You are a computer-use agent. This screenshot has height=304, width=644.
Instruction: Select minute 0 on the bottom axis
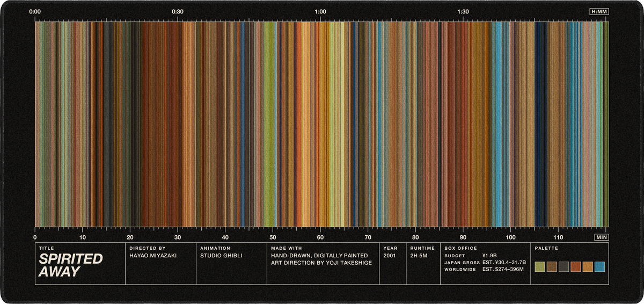click(35, 237)
